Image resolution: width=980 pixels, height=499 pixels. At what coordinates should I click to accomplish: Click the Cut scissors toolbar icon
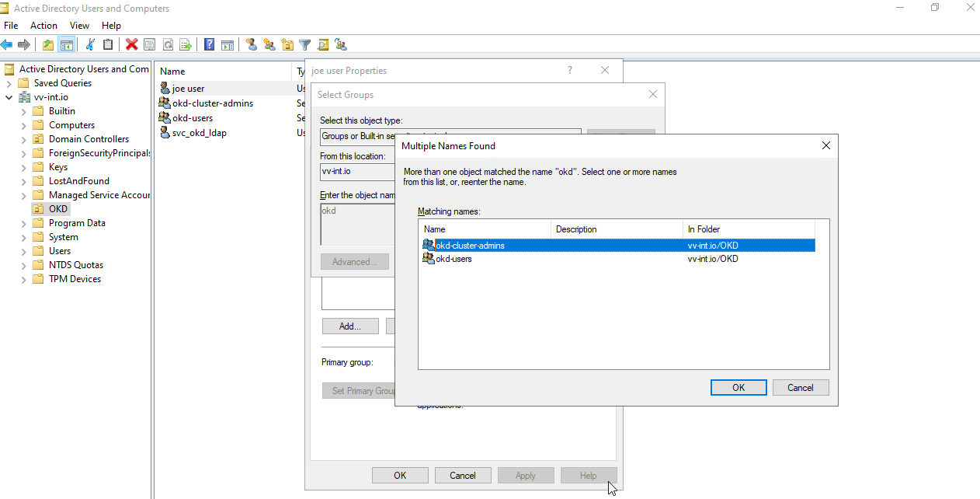[90, 44]
